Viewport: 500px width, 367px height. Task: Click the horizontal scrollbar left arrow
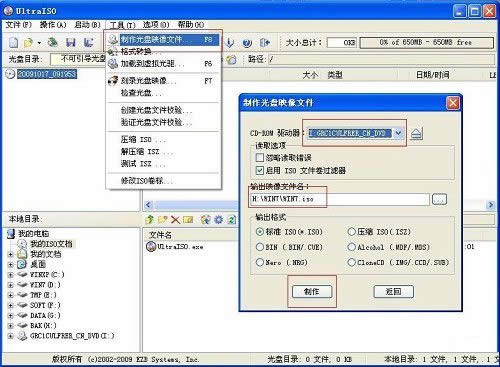(x=149, y=205)
